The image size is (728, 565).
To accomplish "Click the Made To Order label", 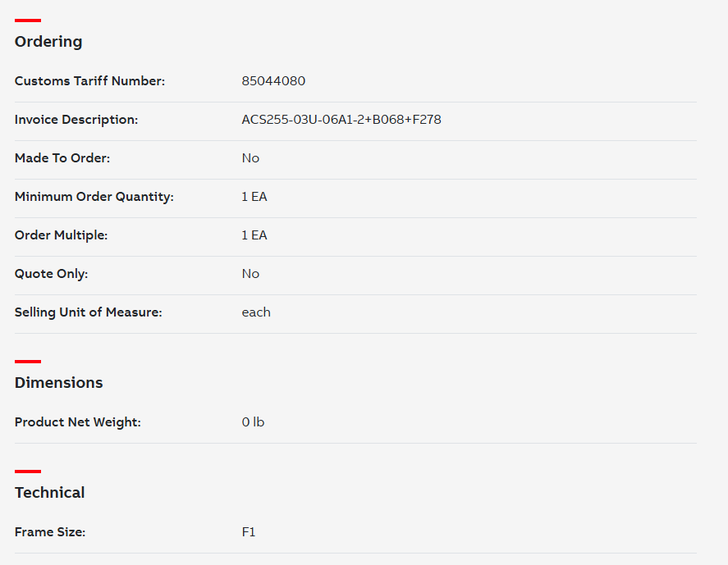I will (62, 157).
